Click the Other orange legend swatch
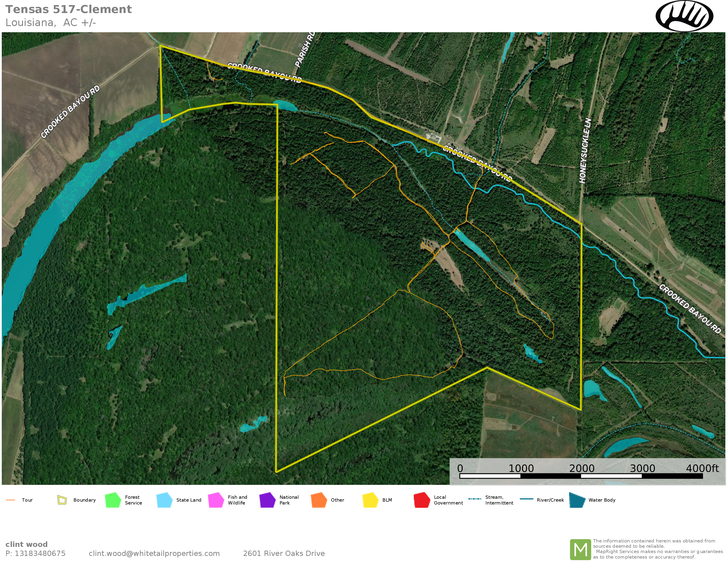Image resolution: width=728 pixels, height=563 pixels. pos(319,500)
